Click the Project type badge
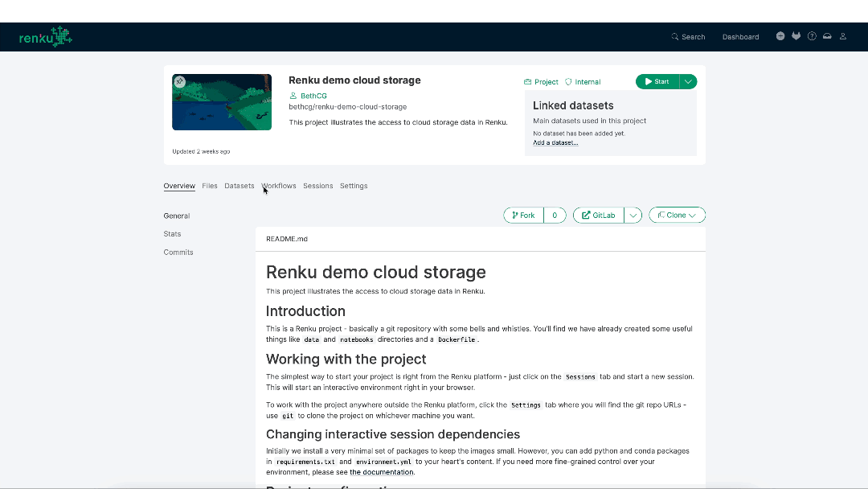868x489 pixels. (540, 81)
